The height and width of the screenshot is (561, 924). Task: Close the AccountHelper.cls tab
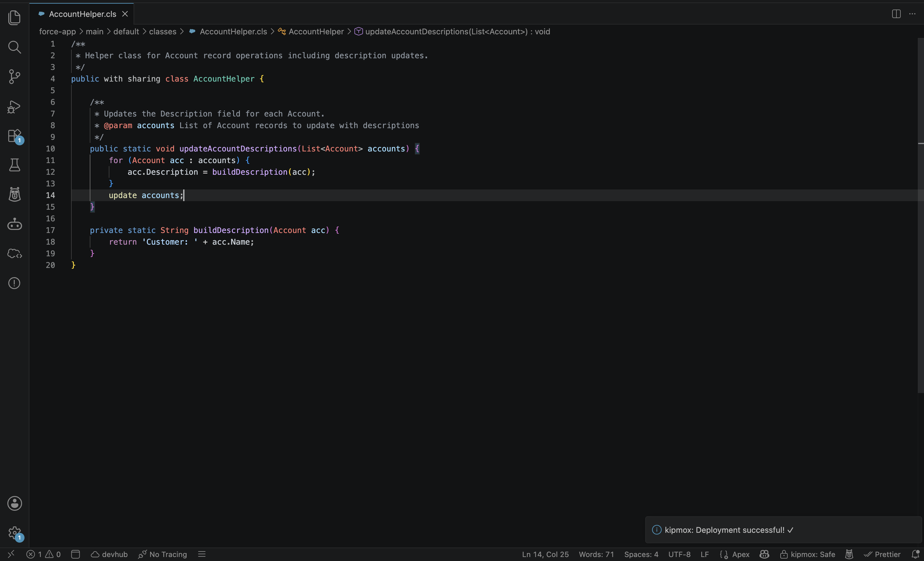tap(125, 14)
